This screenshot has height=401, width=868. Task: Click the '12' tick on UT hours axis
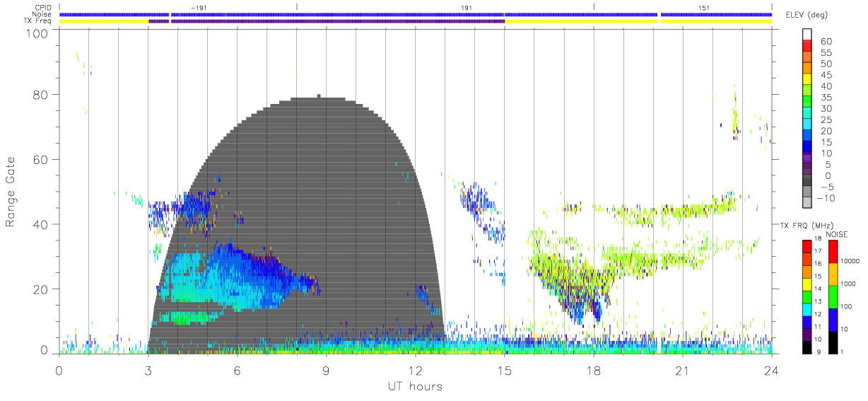(416, 371)
